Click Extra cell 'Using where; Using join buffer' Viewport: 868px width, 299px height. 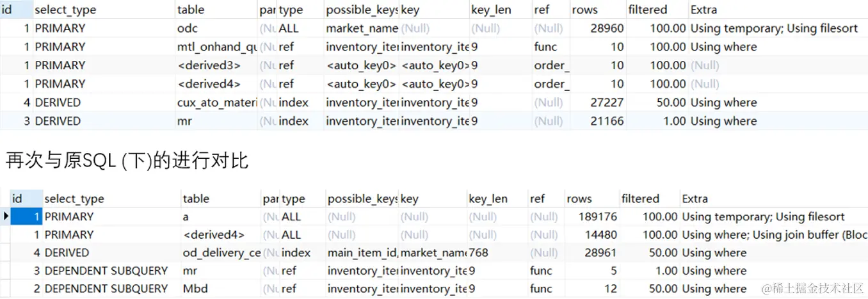click(774, 235)
